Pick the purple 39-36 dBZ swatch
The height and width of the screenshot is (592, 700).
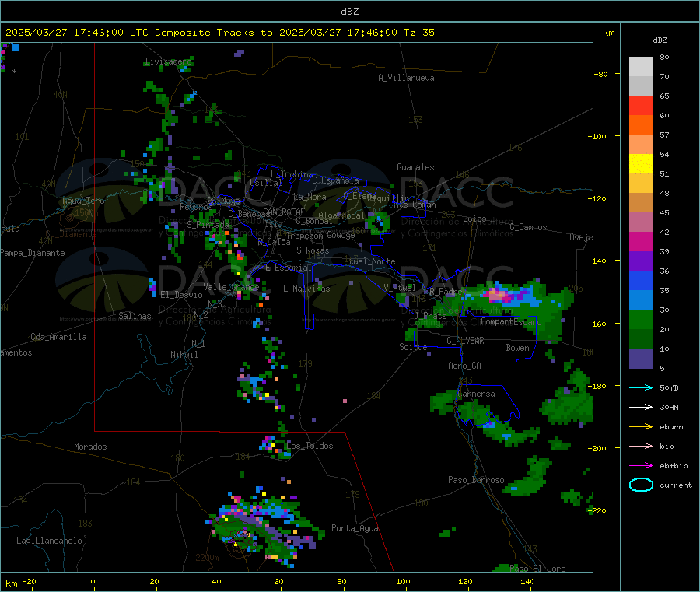(641, 261)
